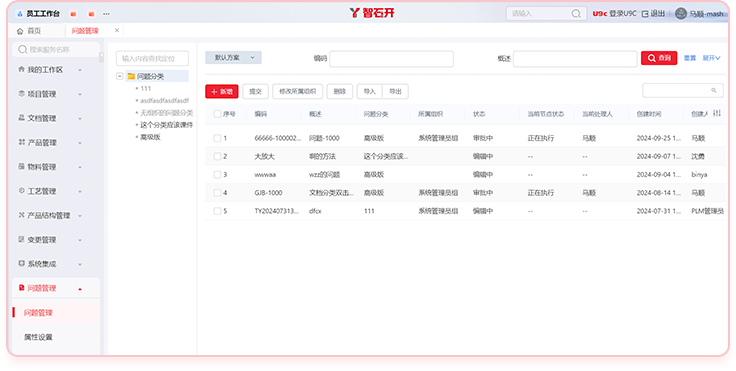Viewport: 736px width, 371px height.
Task: Check the checkbox for row 4 GJB-1000
Action: pyautogui.click(x=217, y=193)
